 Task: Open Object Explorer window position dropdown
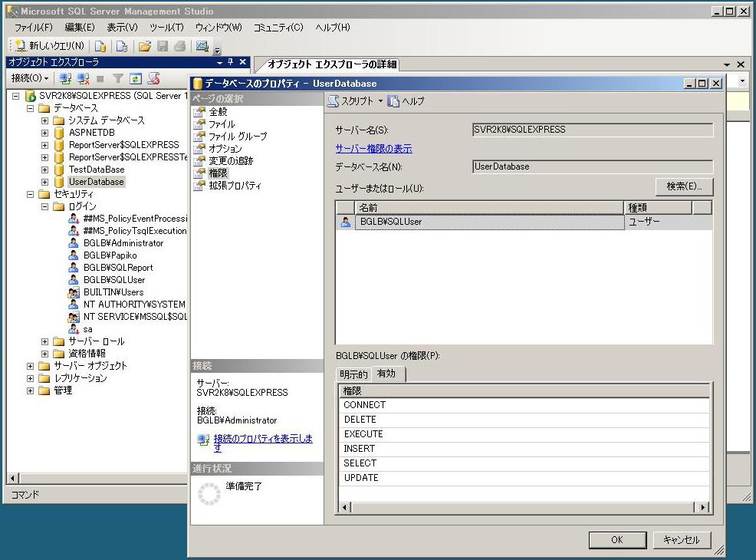point(219,62)
